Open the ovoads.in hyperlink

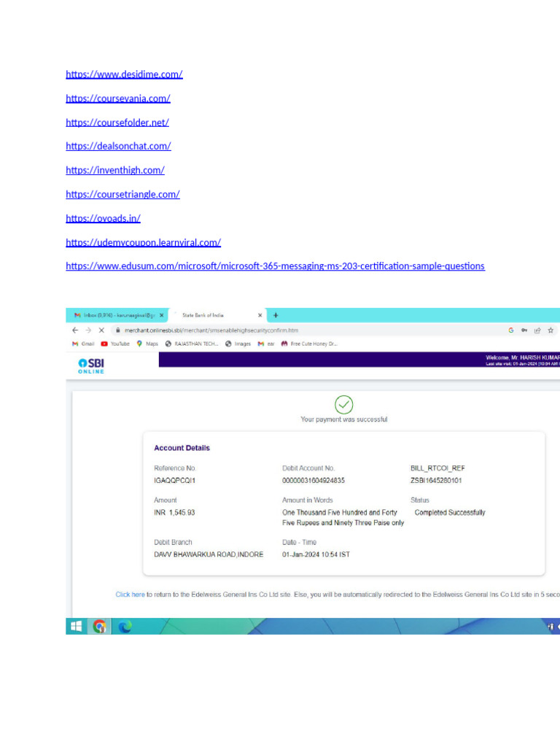tap(103, 218)
